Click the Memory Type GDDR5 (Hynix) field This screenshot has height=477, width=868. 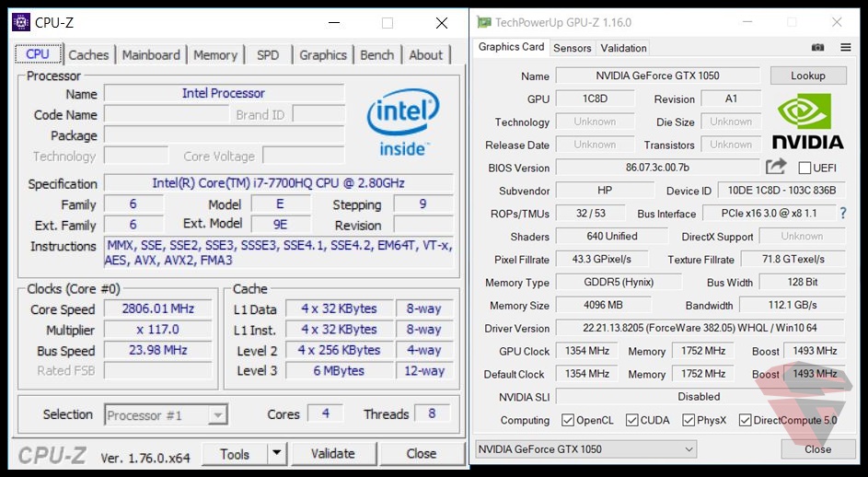point(619,282)
